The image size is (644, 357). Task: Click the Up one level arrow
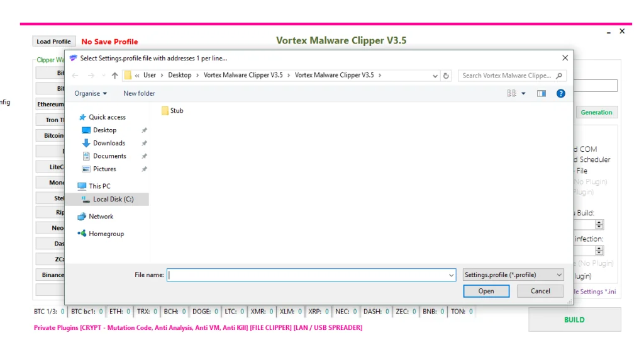[x=114, y=76]
